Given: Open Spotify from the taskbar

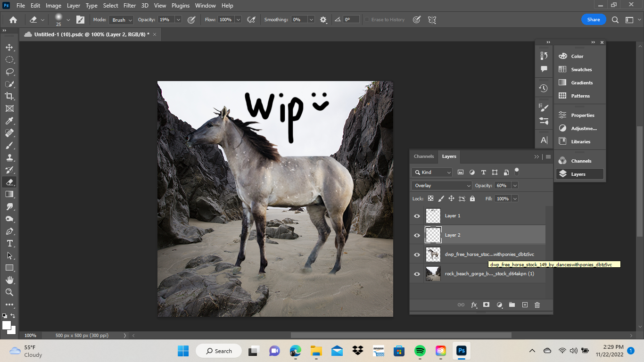Looking at the screenshot, I should pyautogui.click(x=420, y=351).
